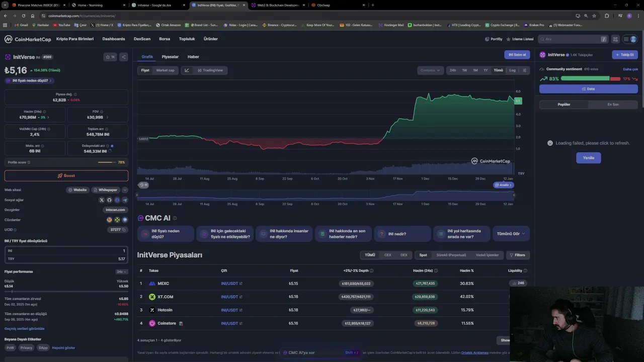Click the community sentiment progress bar
Viewport: 644px width, 362px height.
[591, 78]
